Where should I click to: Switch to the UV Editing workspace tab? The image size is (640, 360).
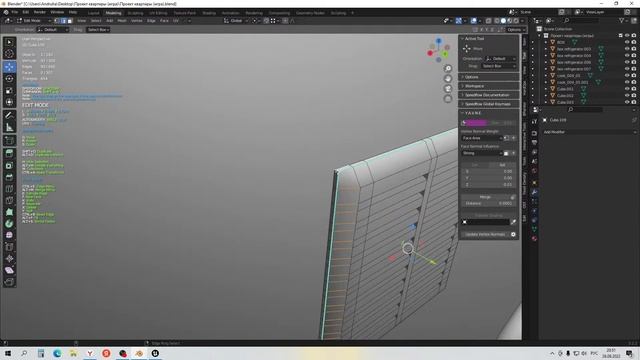pos(158,13)
